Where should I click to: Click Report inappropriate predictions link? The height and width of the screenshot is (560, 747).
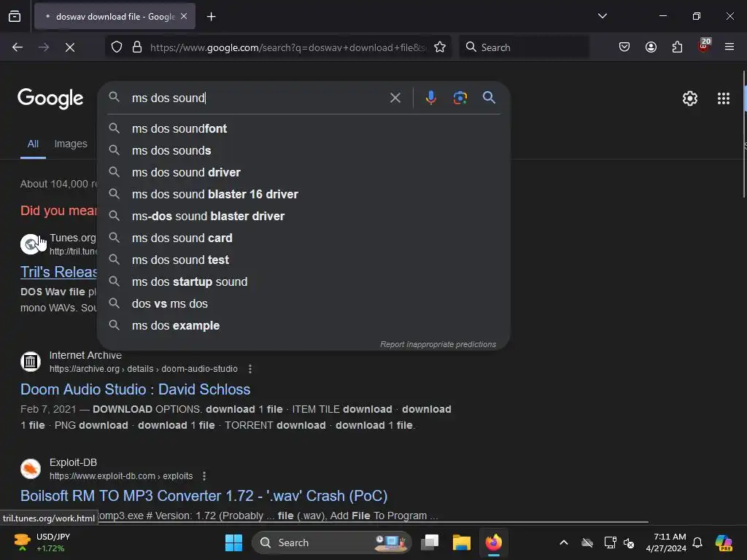coord(438,344)
